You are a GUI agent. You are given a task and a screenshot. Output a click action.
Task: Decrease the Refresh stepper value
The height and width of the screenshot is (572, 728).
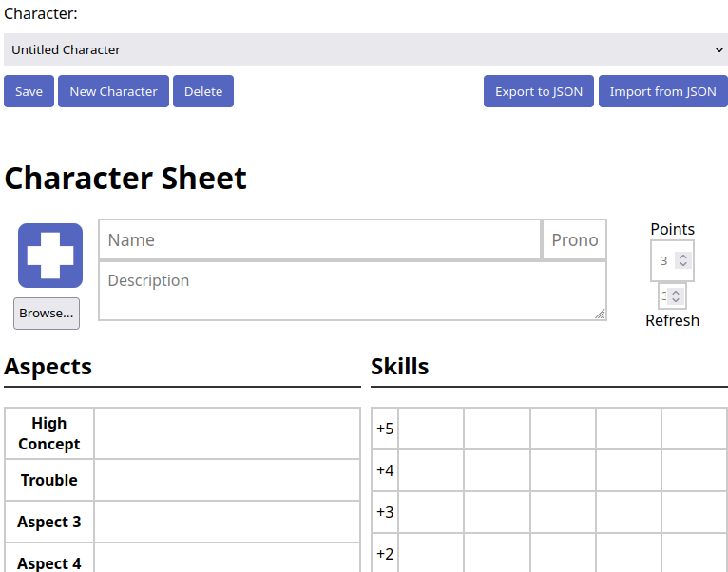click(676, 300)
